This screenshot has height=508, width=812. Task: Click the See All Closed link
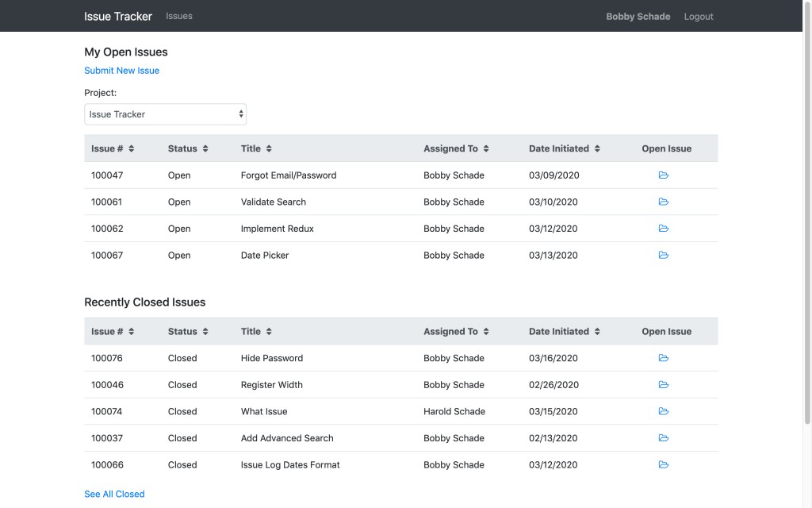[114, 494]
